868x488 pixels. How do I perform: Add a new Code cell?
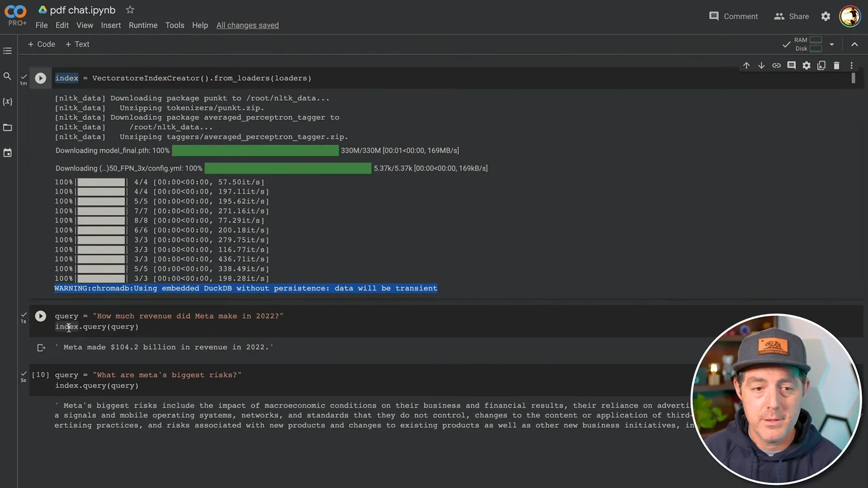[41, 44]
